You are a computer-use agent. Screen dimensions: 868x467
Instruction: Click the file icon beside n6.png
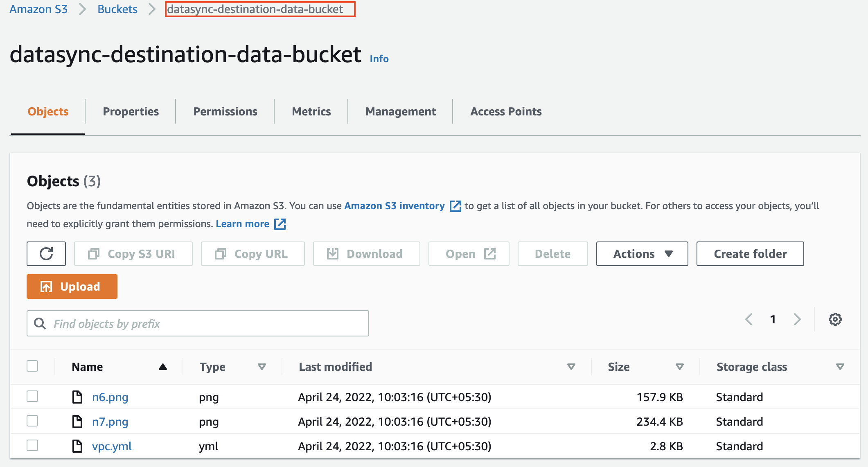77,397
